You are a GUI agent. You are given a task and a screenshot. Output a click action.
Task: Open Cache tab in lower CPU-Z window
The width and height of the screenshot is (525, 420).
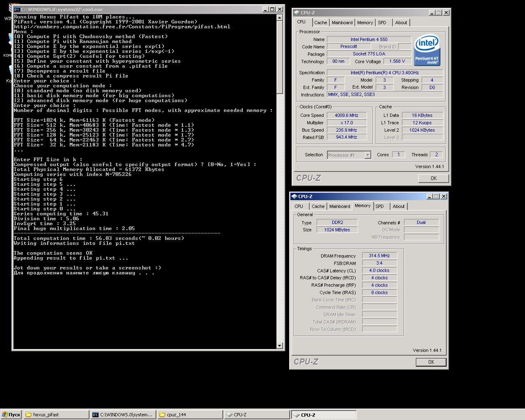pyautogui.click(x=318, y=207)
